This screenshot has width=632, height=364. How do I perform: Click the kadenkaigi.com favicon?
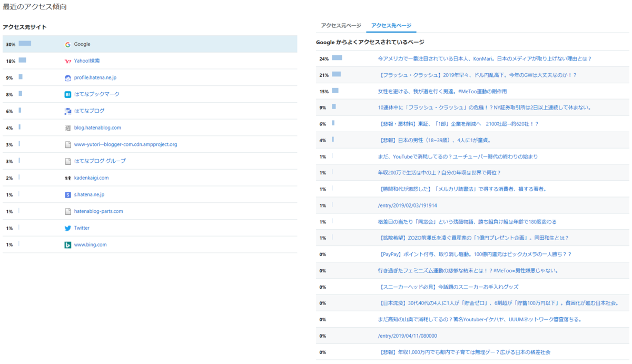pyautogui.click(x=67, y=178)
